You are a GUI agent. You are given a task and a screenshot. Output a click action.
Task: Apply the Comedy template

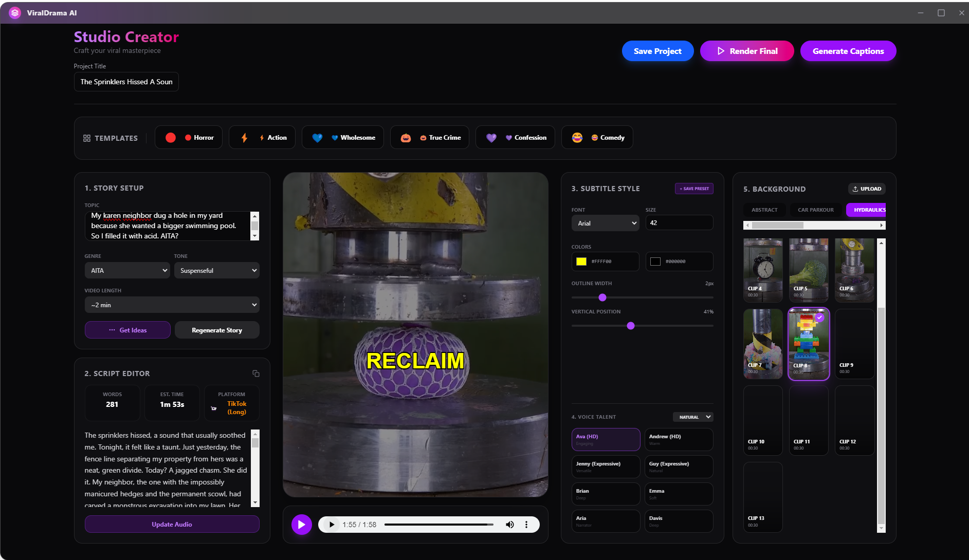tap(597, 138)
